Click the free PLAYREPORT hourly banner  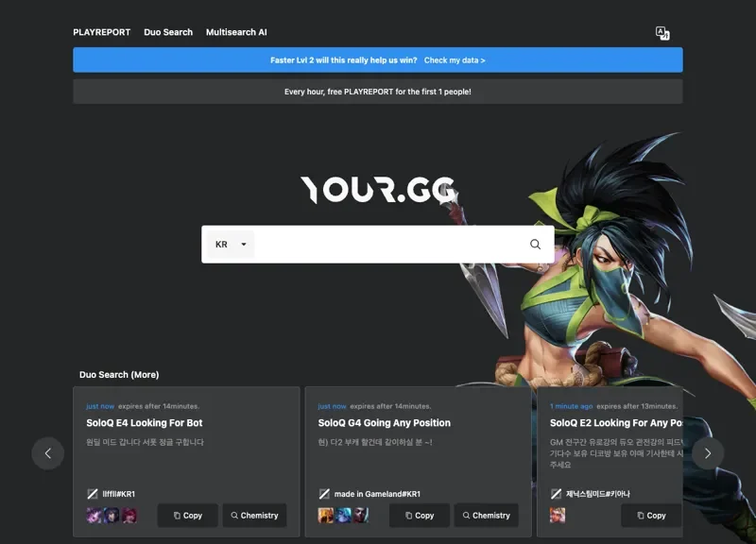378,91
